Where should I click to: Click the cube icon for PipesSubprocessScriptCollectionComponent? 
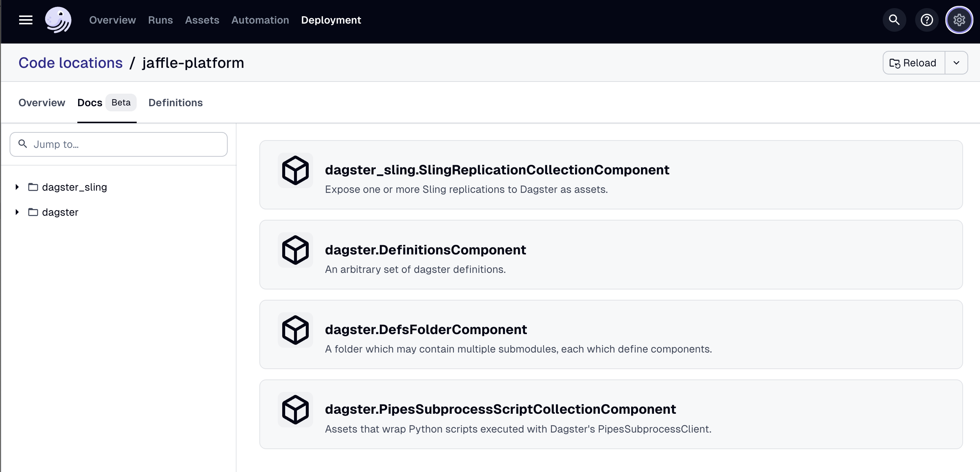coord(295,410)
